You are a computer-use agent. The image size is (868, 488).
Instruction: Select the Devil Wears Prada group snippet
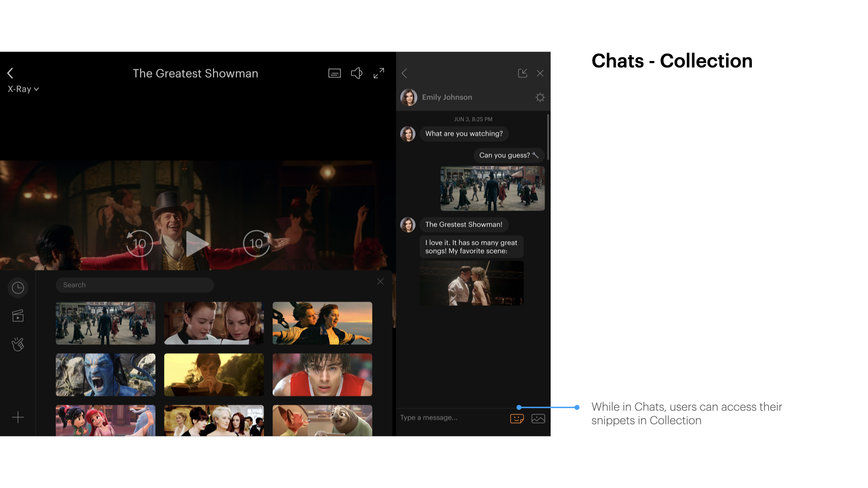(x=214, y=421)
